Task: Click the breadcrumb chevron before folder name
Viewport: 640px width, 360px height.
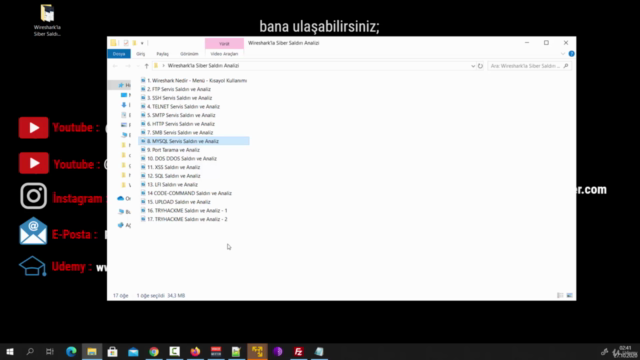Action: pyautogui.click(x=163, y=66)
